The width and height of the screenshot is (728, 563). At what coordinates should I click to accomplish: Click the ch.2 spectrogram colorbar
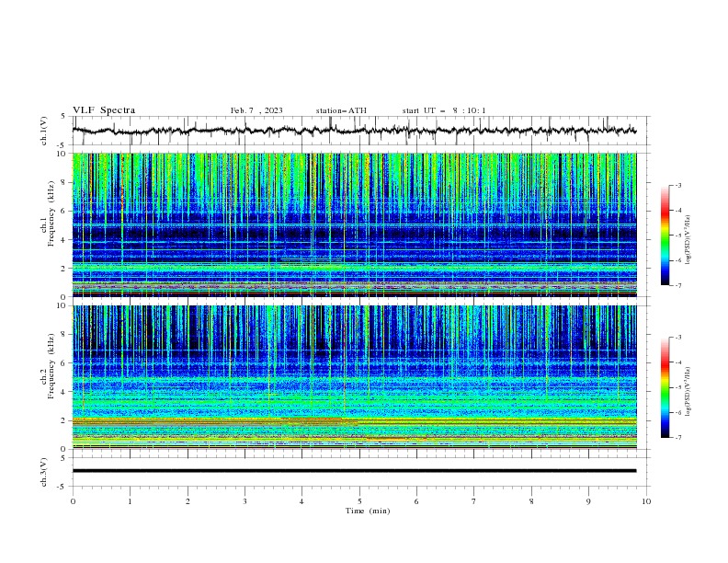665,387
